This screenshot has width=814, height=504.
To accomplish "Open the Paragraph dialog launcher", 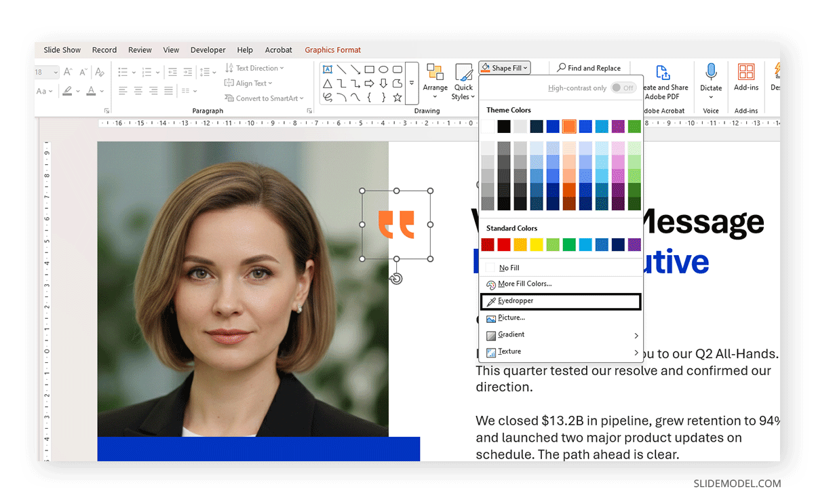I will click(309, 111).
